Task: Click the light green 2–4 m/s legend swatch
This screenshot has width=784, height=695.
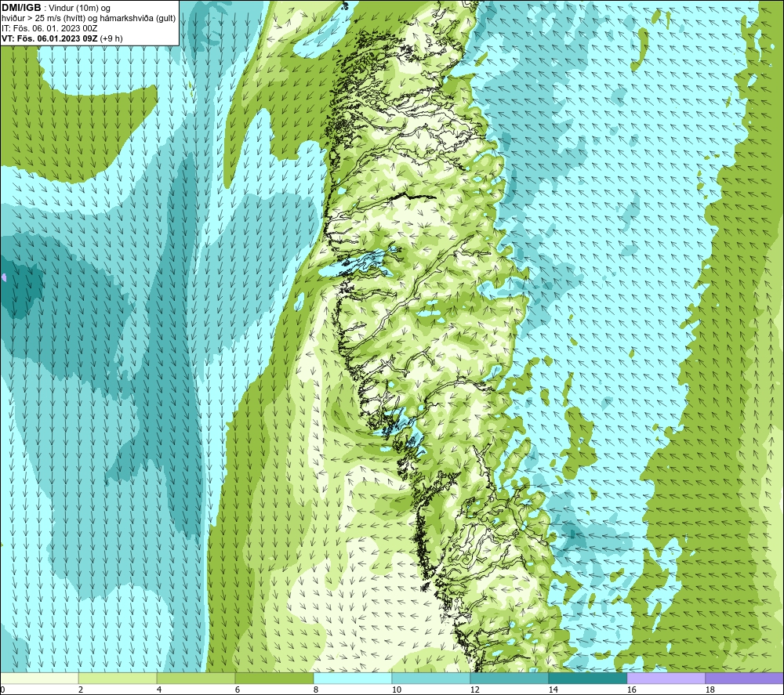Action: [118, 678]
